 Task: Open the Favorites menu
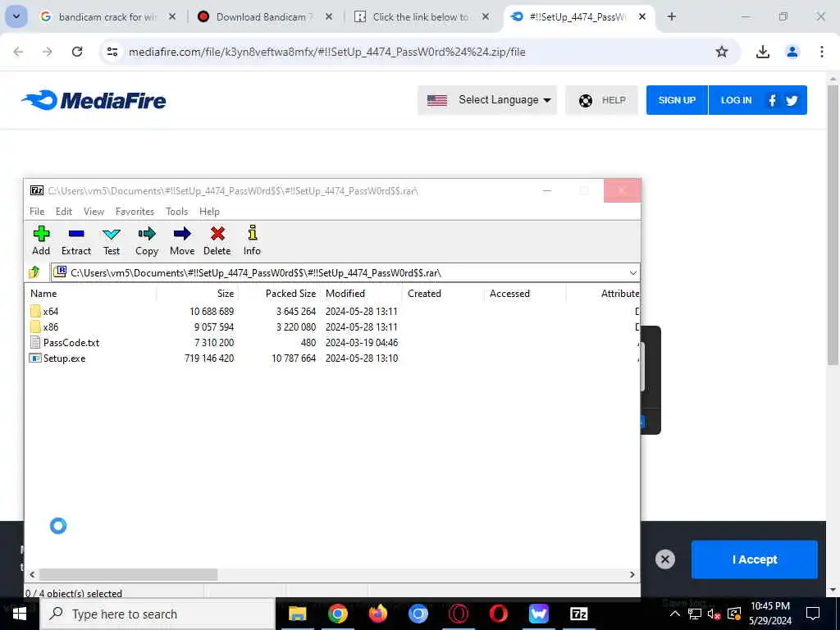(135, 212)
